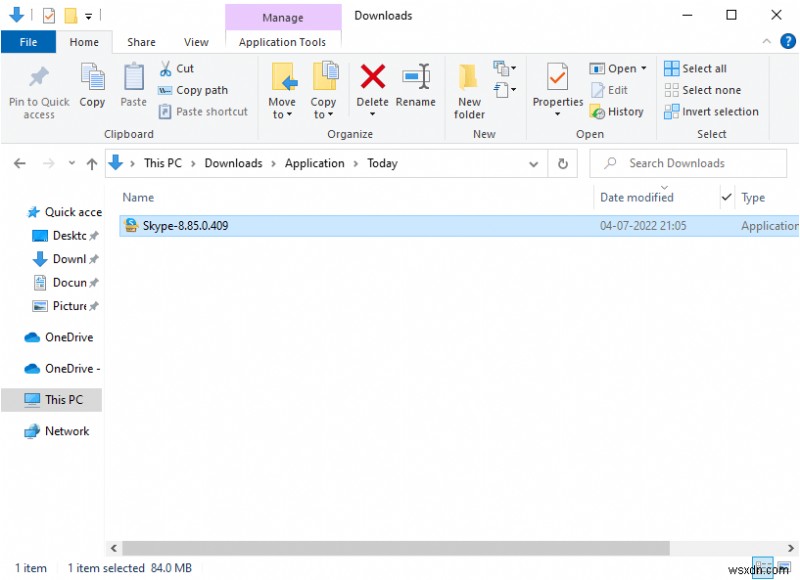Click Properties icon in quick access toolbar
800x580 pixels.
48,16
